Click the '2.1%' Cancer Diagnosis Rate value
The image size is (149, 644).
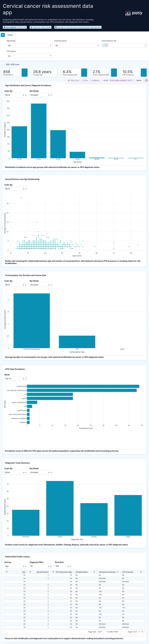(97, 72)
